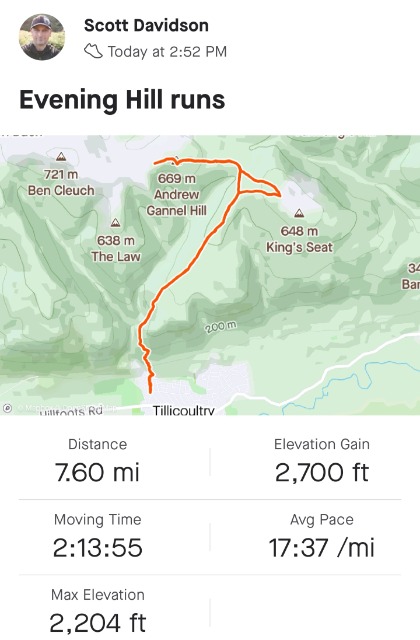Click the map copyright info icon
This screenshot has width=420, height=640.
click(x=7, y=408)
